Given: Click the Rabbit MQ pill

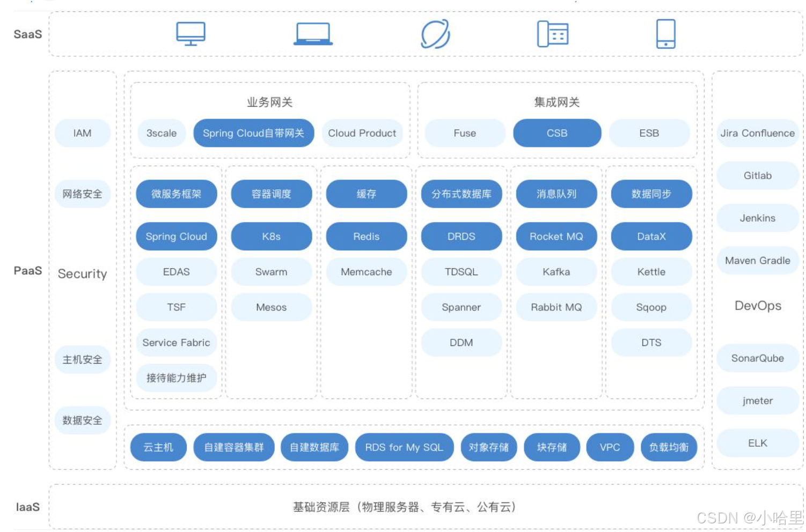Looking at the screenshot, I should [x=556, y=307].
